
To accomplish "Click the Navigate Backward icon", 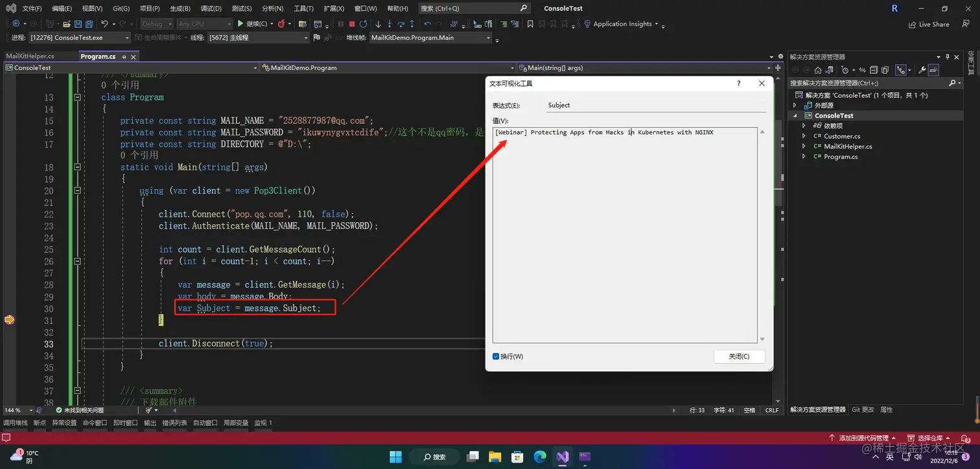I will (x=16, y=24).
